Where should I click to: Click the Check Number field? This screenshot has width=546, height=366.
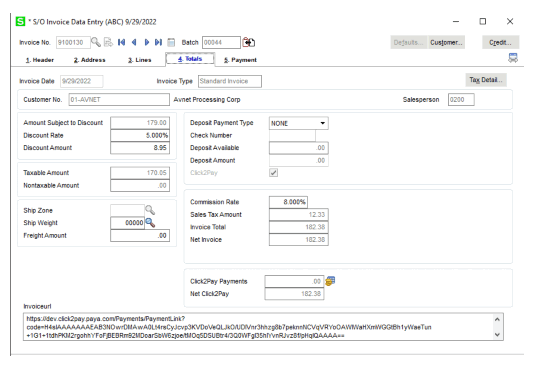(292, 135)
